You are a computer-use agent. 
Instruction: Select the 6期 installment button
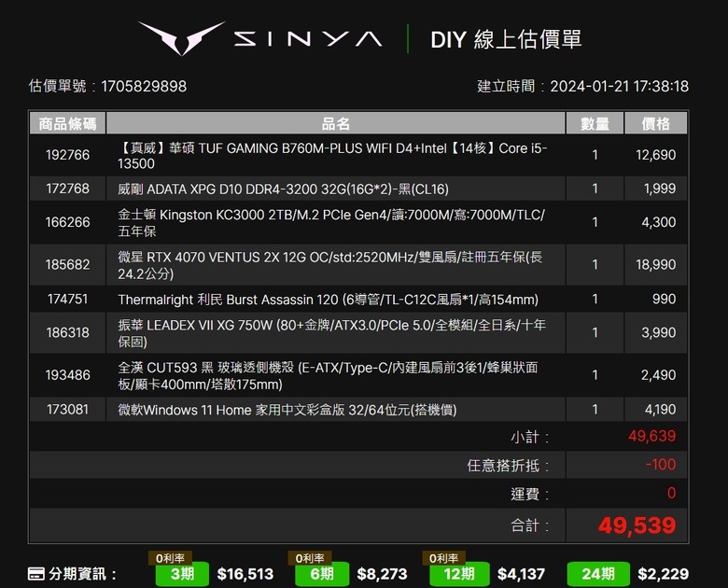point(322,574)
